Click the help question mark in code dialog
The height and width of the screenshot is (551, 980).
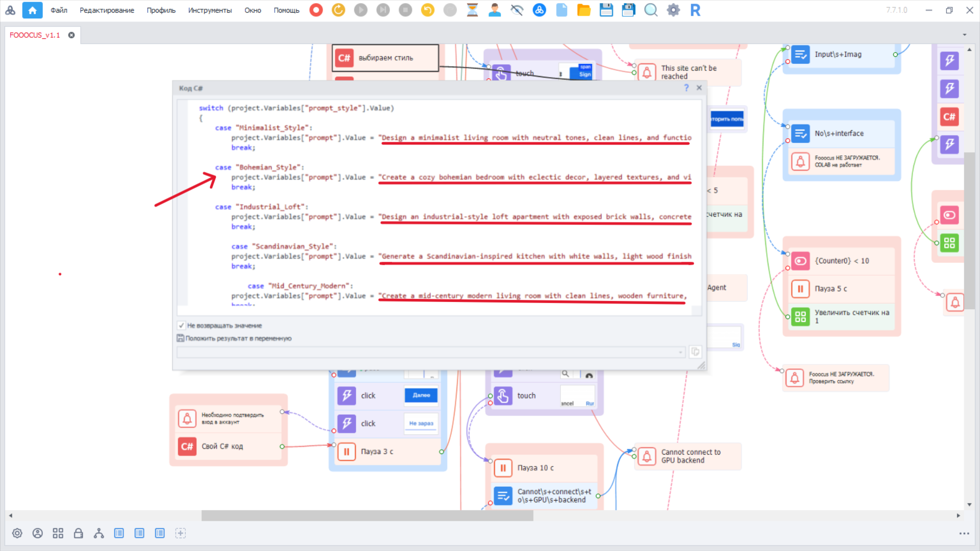pyautogui.click(x=686, y=88)
